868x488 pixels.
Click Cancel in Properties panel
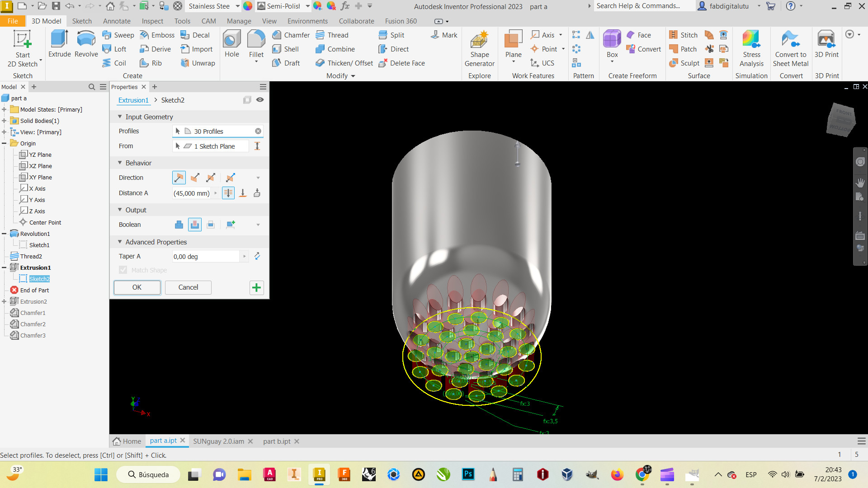pos(188,287)
